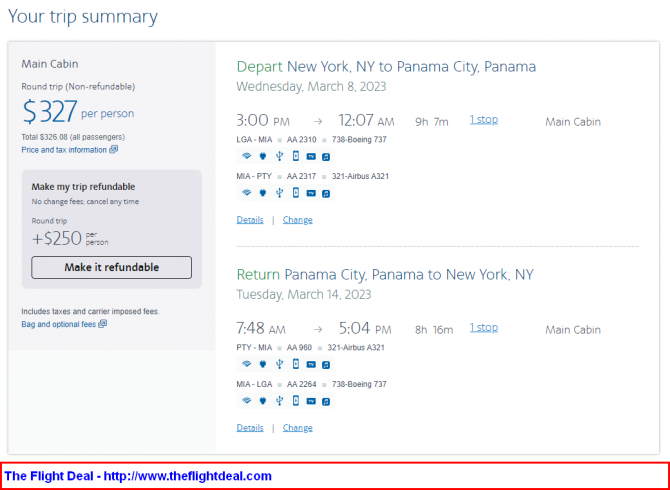Click the '3:00 PM' departure time
Viewport: 670px width, 490px height.
click(x=263, y=121)
